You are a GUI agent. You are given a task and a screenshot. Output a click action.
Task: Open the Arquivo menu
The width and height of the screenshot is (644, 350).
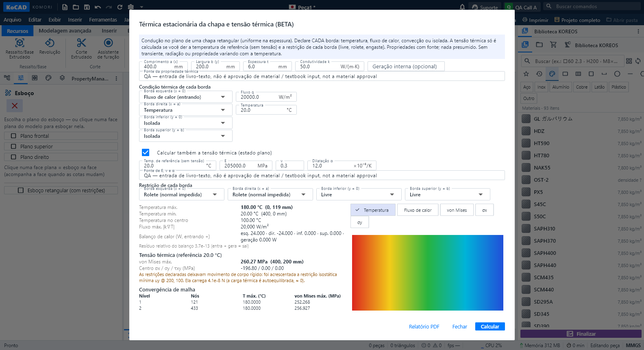tap(13, 20)
